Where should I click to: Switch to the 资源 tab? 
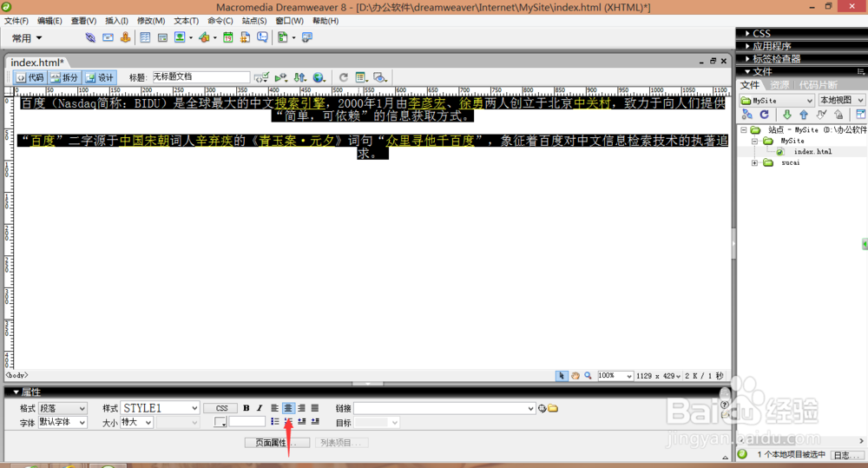[779, 85]
